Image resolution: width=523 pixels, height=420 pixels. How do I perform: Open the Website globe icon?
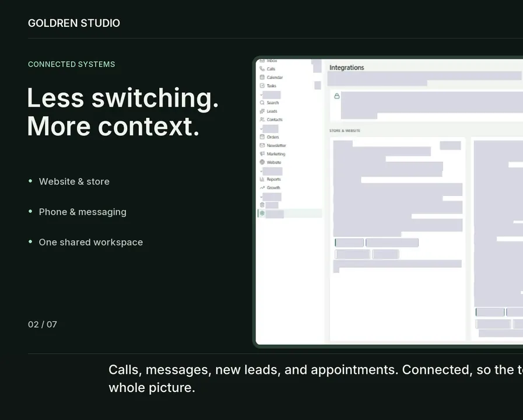click(x=262, y=162)
